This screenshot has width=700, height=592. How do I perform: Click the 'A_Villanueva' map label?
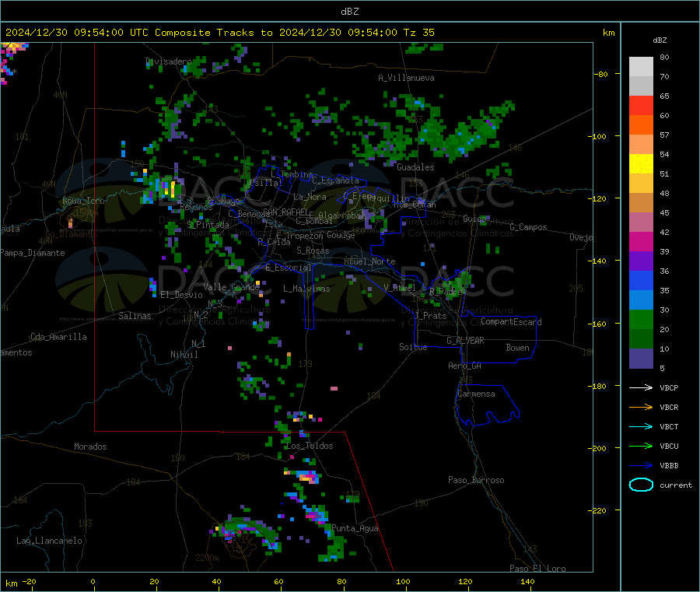tap(406, 78)
